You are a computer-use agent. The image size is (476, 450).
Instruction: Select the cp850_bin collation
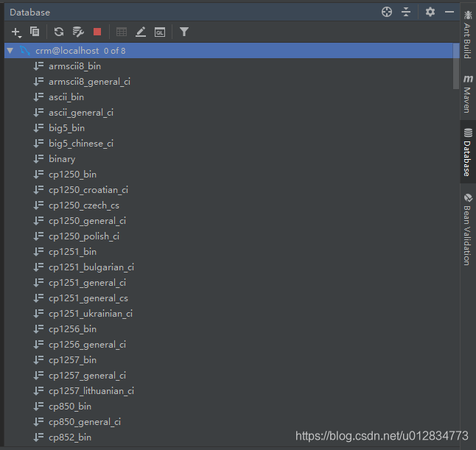pos(70,407)
